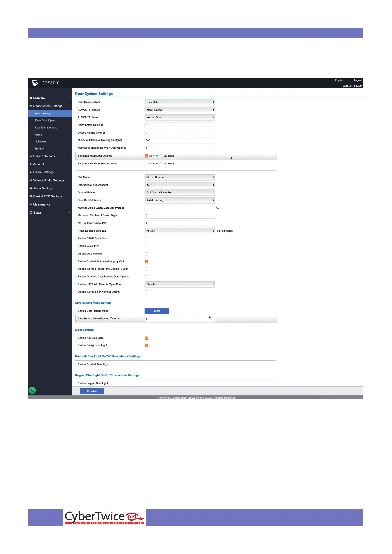Check via Email for Snapshot when Door Opened
This screenshot has height=554, width=392.
click(162, 156)
